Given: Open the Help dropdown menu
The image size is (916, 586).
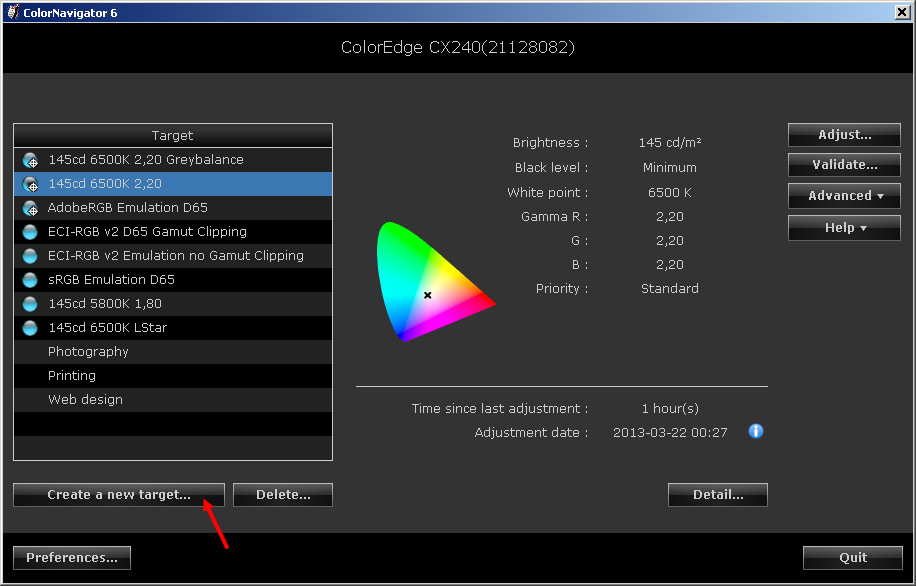Looking at the screenshot, I should point(844,227).
